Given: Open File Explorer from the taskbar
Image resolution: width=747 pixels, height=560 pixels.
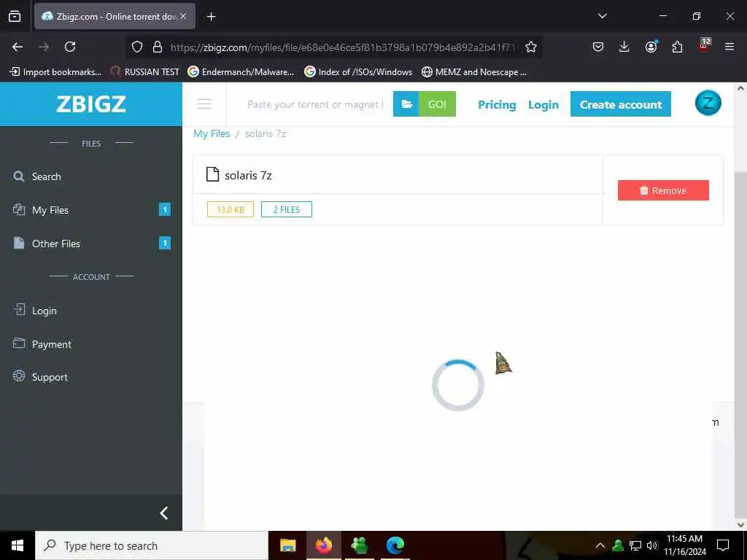Looking at the screenshot, I should 287,545.
